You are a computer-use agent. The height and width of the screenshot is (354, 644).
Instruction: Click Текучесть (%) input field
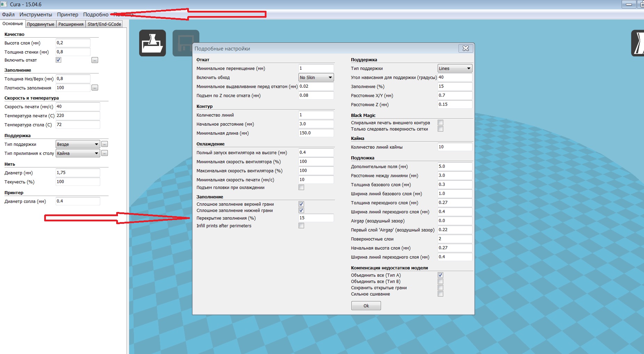coord(78,182)
